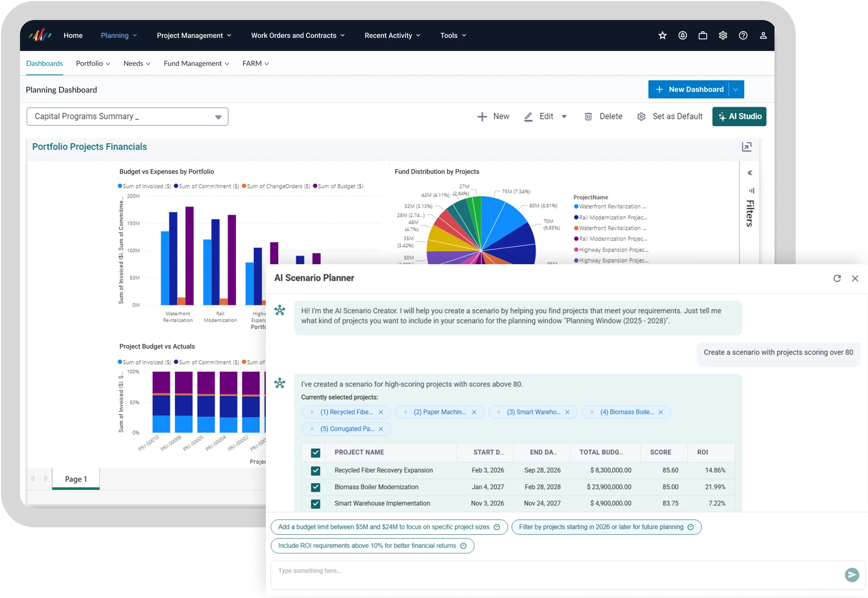Expand the New Dashboard split arrow
This screenshot has height=598, width=868.
(x=735, y=90)
